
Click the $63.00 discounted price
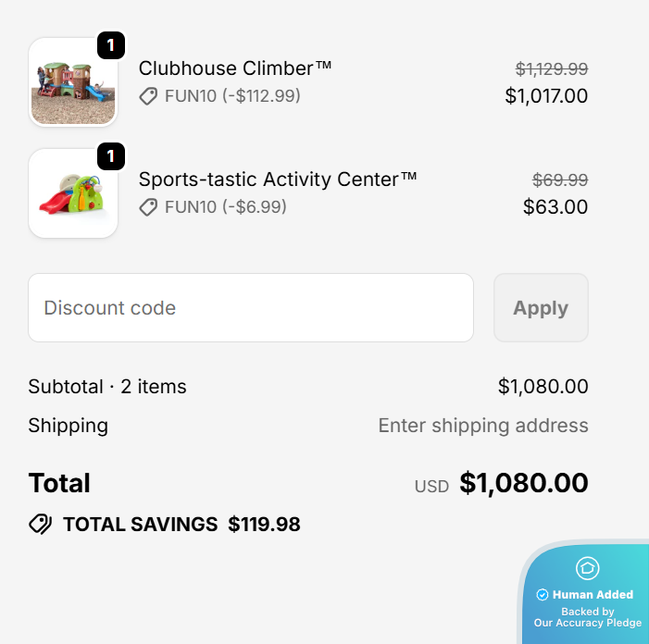[x=555, y=206]
